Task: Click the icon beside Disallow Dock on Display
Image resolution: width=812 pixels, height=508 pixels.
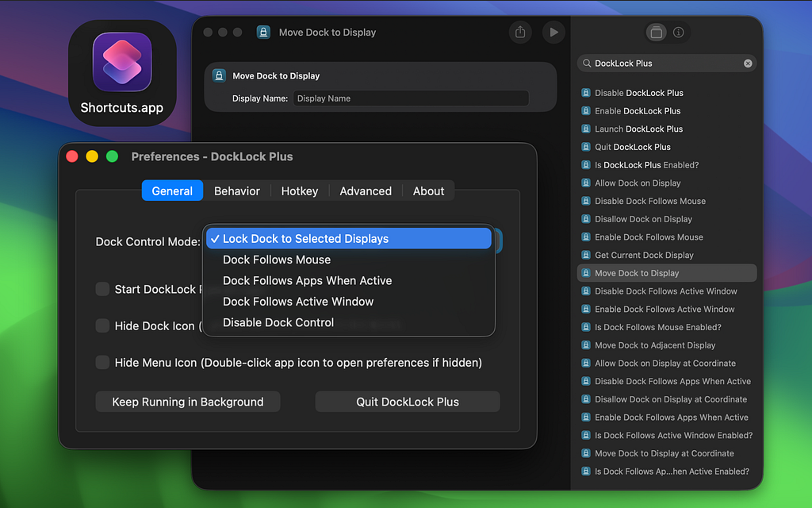Action: click(x=586, y=219)
